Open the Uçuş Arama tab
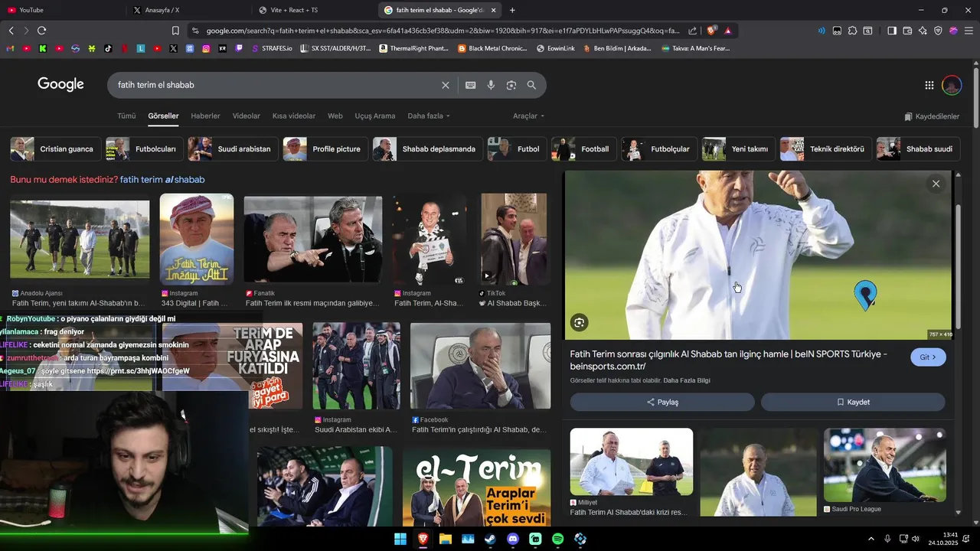Image resolution: width=980 pixels, height=551 pixels. coord(375,116)
